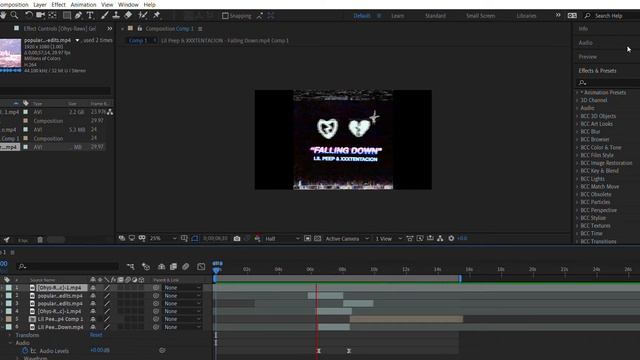Select the Zoom tool in toolbar
640x360 pixels.
(14, 15)
